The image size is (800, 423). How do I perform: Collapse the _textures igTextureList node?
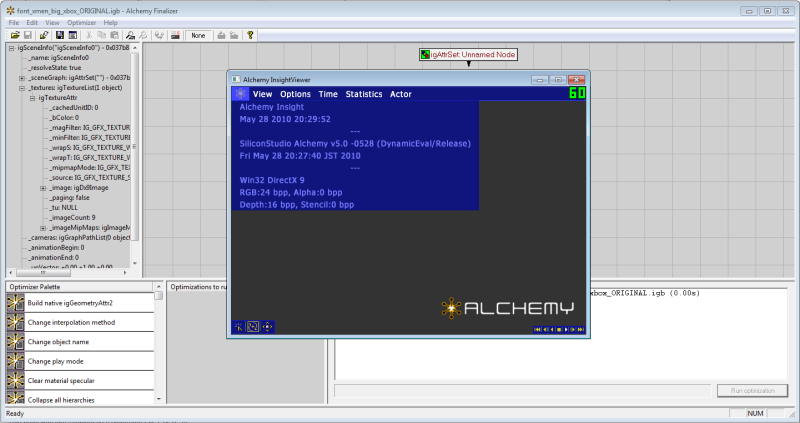[x=22, y=88]
